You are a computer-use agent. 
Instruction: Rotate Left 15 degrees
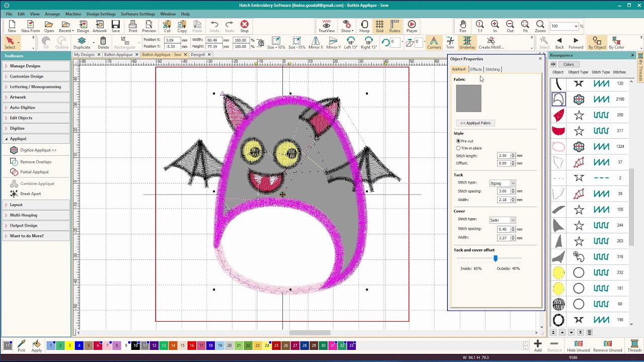point(351,43)
